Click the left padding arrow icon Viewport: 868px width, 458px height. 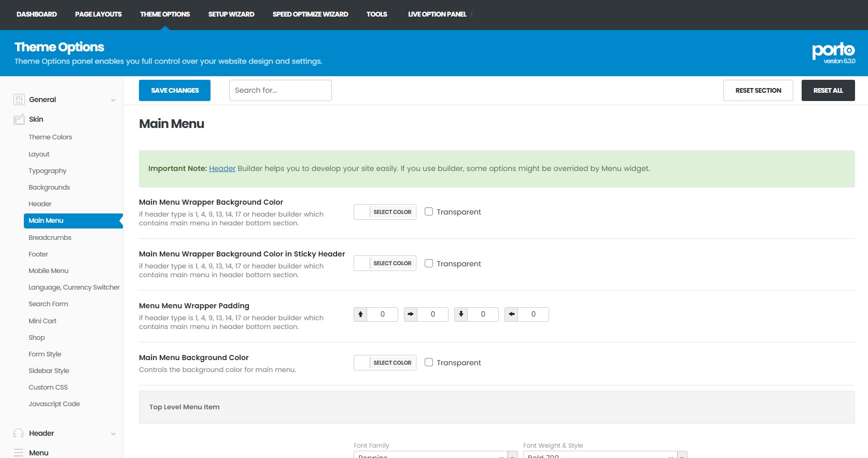tap(511, 314)
